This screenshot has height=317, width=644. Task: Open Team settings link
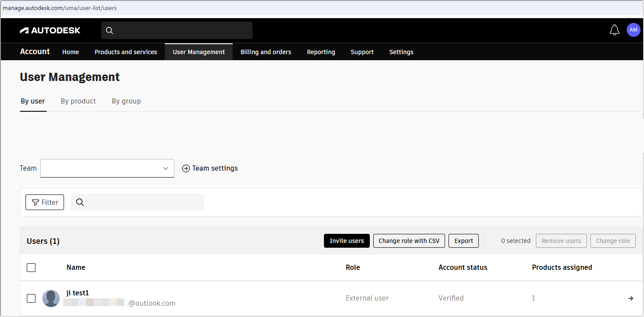pyautogui.click(x=210, y=168)
